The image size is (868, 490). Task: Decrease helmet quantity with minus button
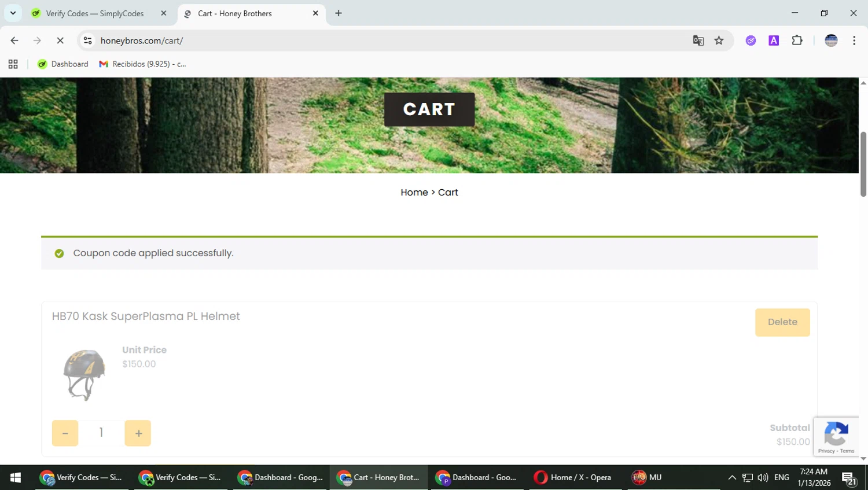65,433
